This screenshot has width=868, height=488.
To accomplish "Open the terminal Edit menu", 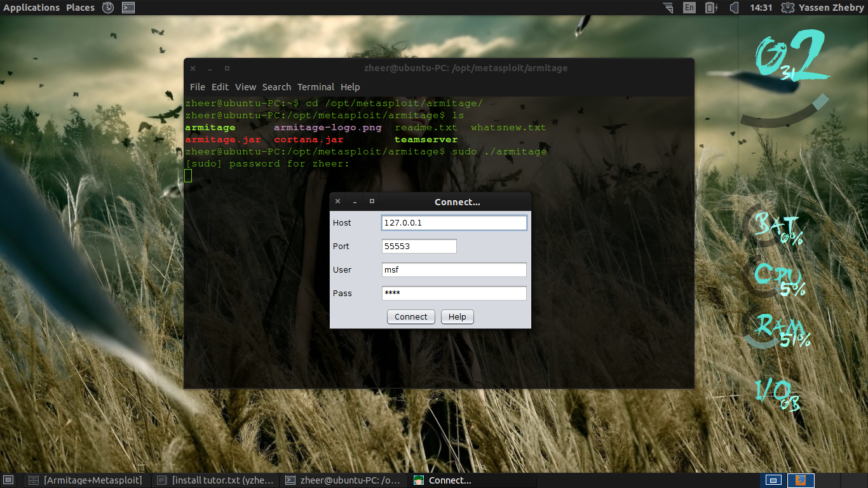I will coord(220,87).
